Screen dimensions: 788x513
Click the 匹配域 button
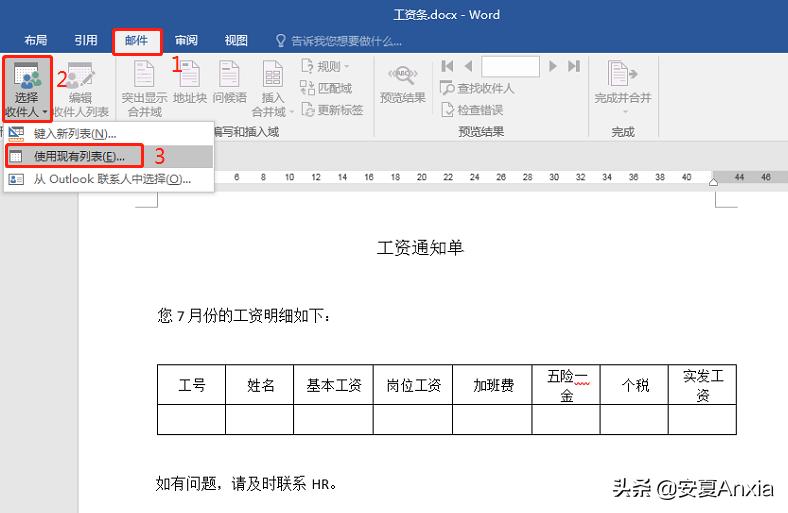click(x=326, y=88)
